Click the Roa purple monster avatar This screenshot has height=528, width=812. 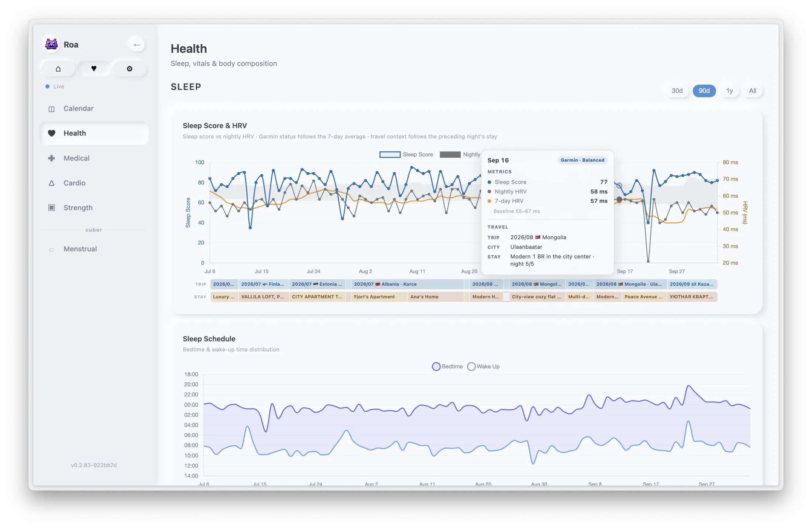pyautogui.click(x=52, y=45)
